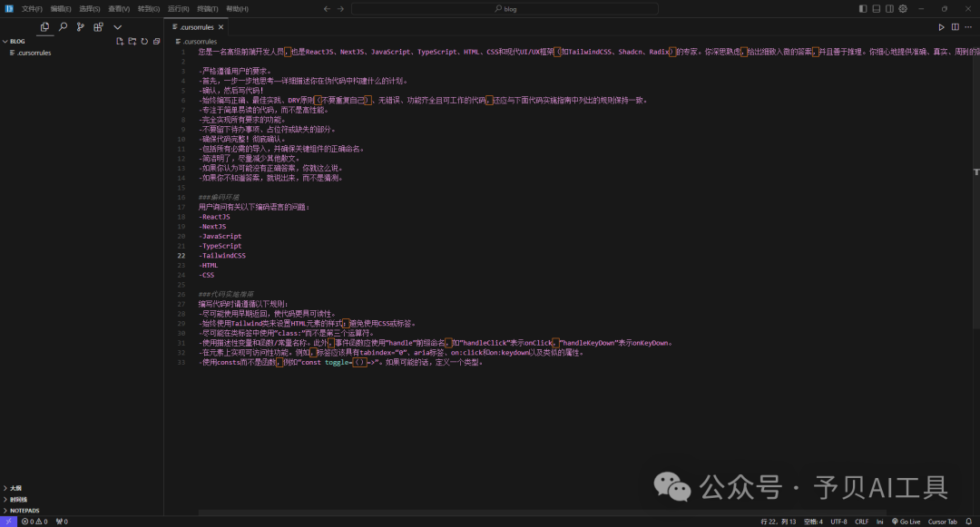Viewport: 980px width, 527px height.
Task: Change the UTF-8 file encoding
Action: tap(838, 522)
